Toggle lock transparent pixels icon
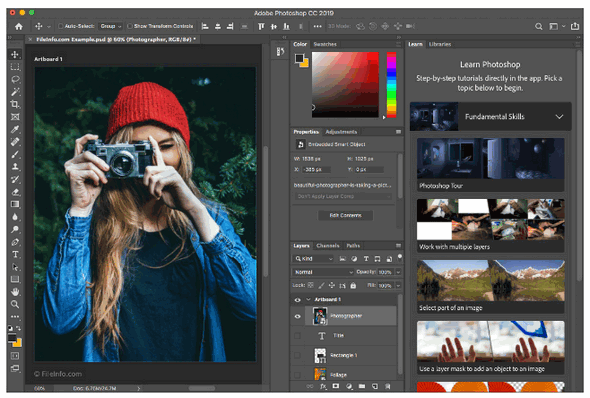Screen dimensions: 590x398 (310, 286)
